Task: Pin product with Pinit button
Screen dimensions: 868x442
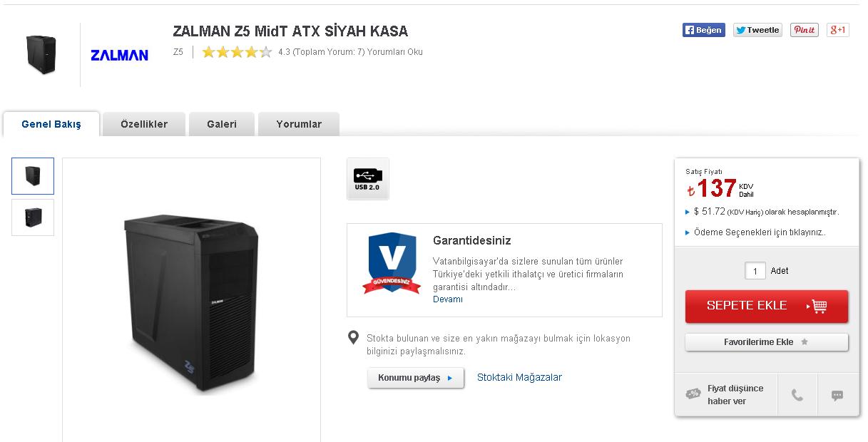Action: [804, 30]
